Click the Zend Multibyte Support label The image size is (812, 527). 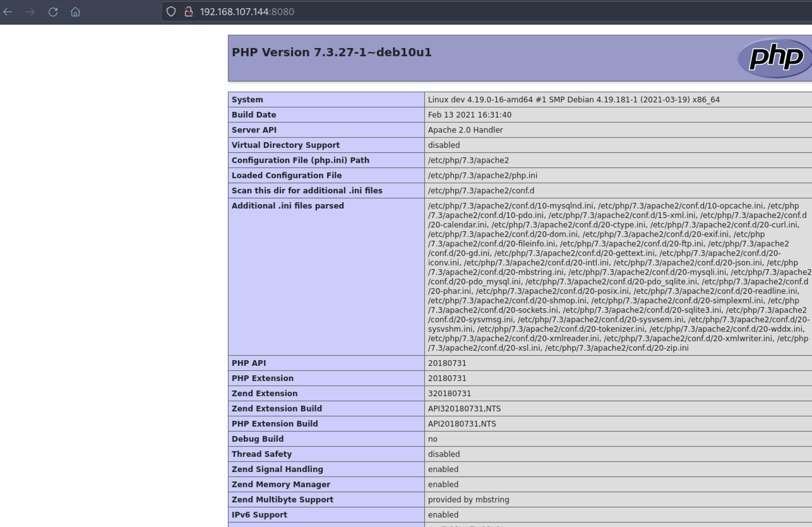(x=283, y=500)
